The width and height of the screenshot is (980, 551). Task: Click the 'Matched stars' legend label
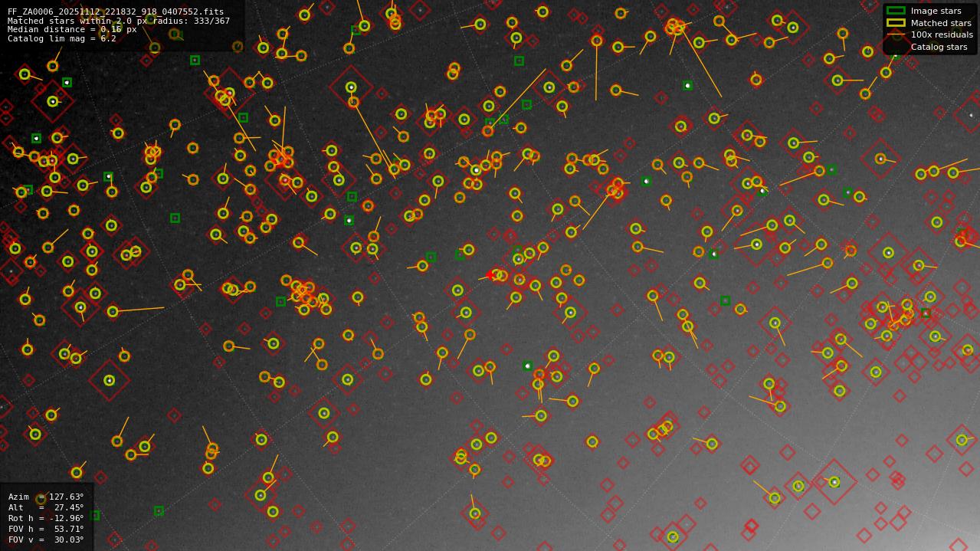click(941, 23)
